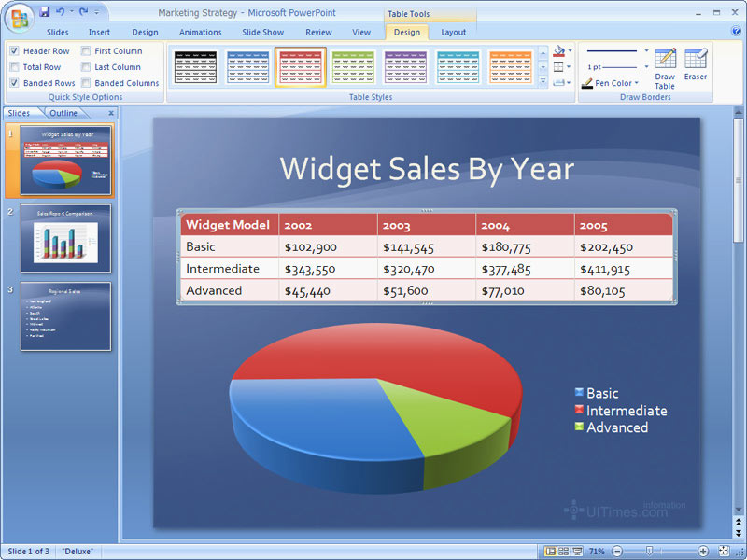This screenshot has height=560, width=747.
Task: Select slide 3 thumbnail Regional Sales
Action: point(65,316)
